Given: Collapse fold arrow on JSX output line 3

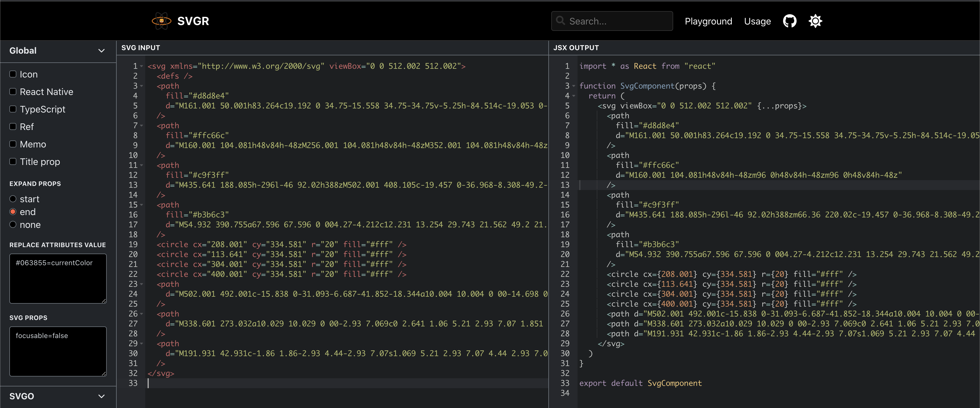Looking at the screenshot, I should coord(574,86).
